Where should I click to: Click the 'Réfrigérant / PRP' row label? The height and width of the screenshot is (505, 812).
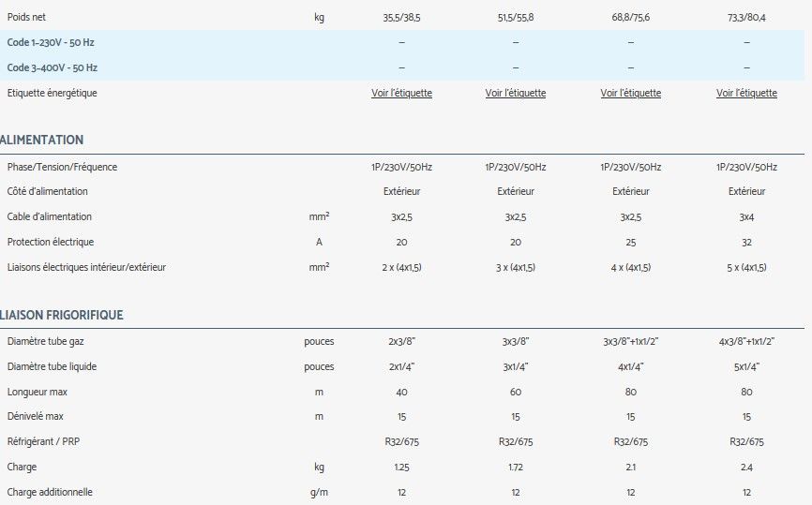pos(44,441)
